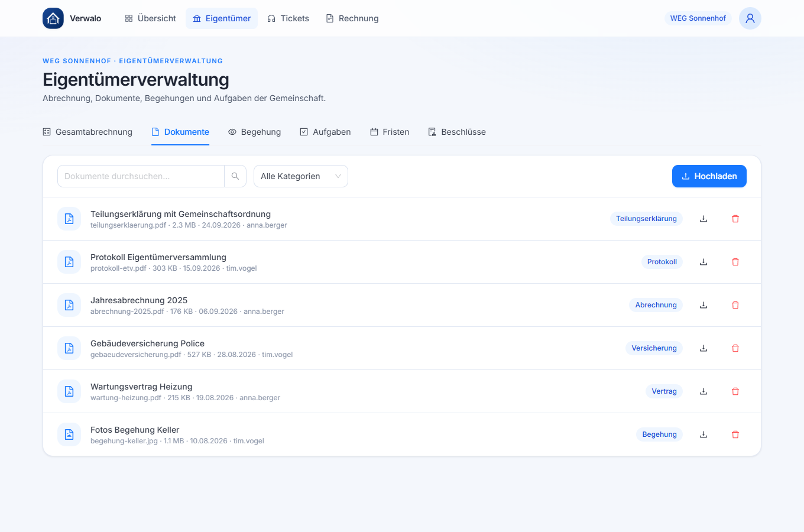The width and height of the screenshot is (804, 532).
Task: Click PDF file icon of Jahresabrechnung 2025
Action: click(69, 305)
